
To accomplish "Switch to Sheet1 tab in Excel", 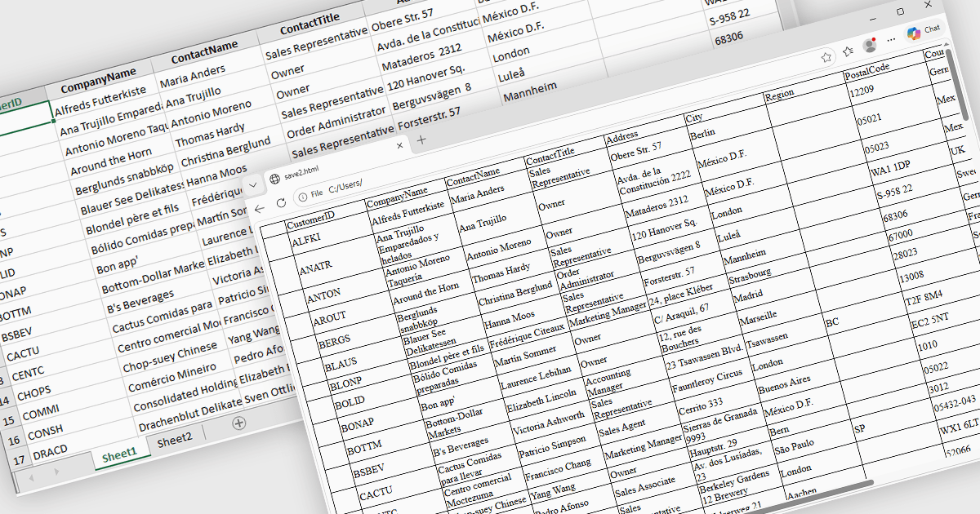I will point(120,457).
